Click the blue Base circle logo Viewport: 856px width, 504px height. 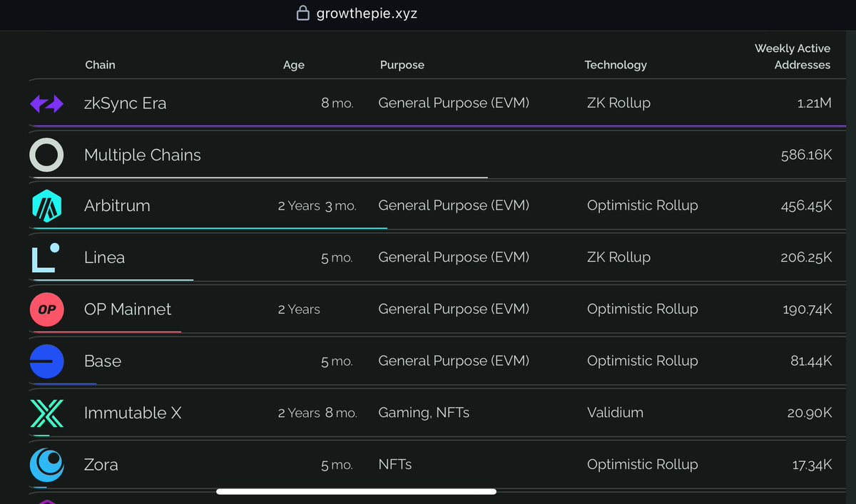[46, 361]
